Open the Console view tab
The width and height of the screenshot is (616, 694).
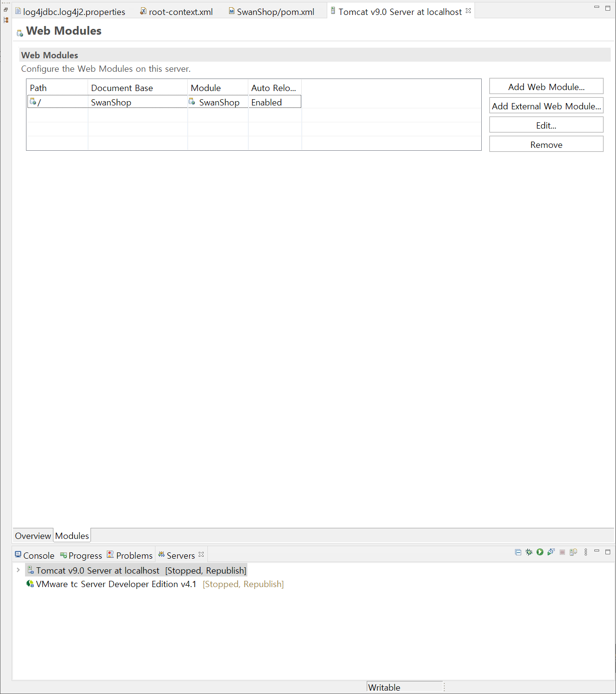[34, 555]
